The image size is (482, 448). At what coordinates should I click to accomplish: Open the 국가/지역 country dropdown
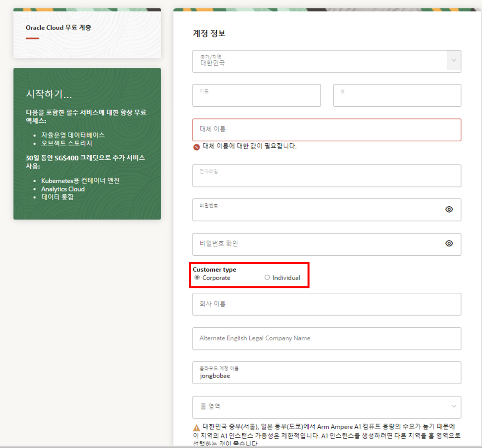point(327,61)
